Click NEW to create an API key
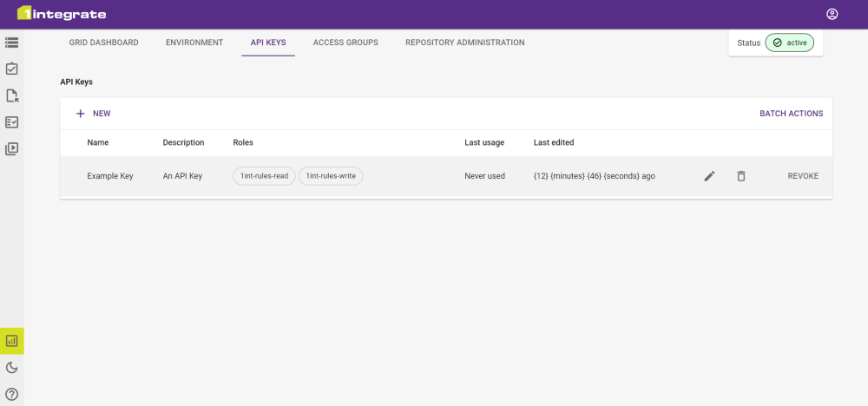This screenshot has height=406, width=868. [94, 114]
